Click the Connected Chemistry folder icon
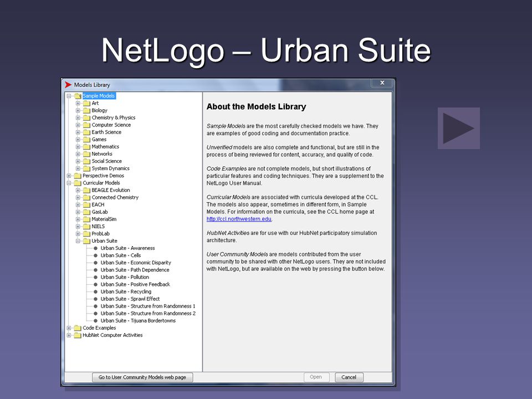Image resolution: width=532 pixels, height=399 pixels. [x=86, y=197]
